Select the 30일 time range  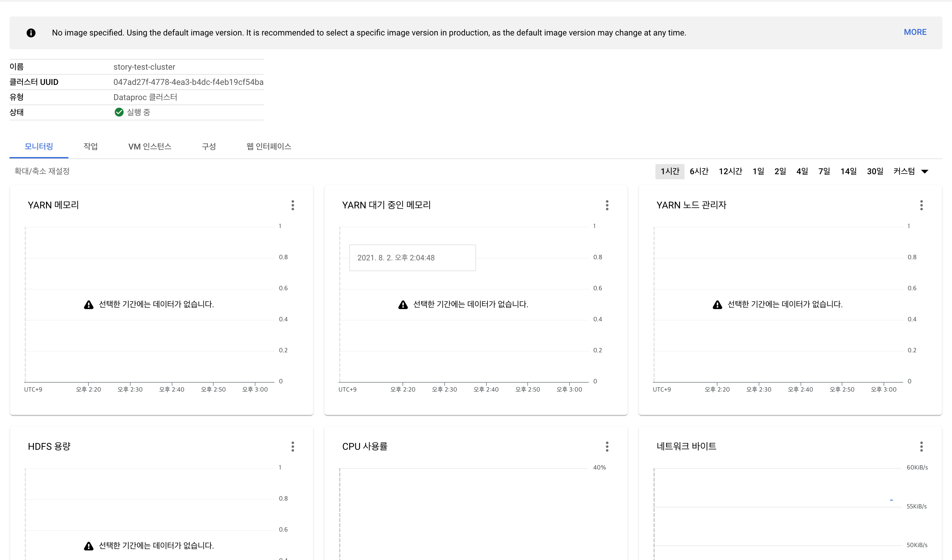click(x=875, y=171)
